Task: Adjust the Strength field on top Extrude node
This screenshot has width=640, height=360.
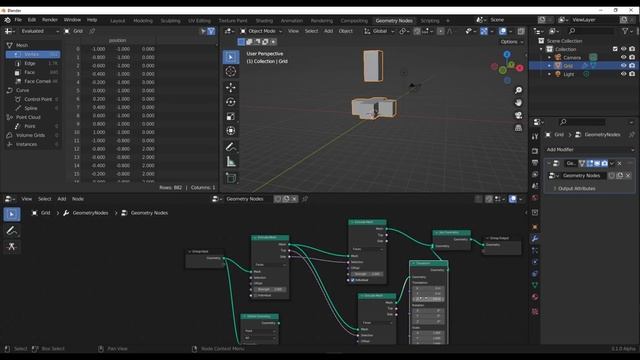Action: coord(367,274)
